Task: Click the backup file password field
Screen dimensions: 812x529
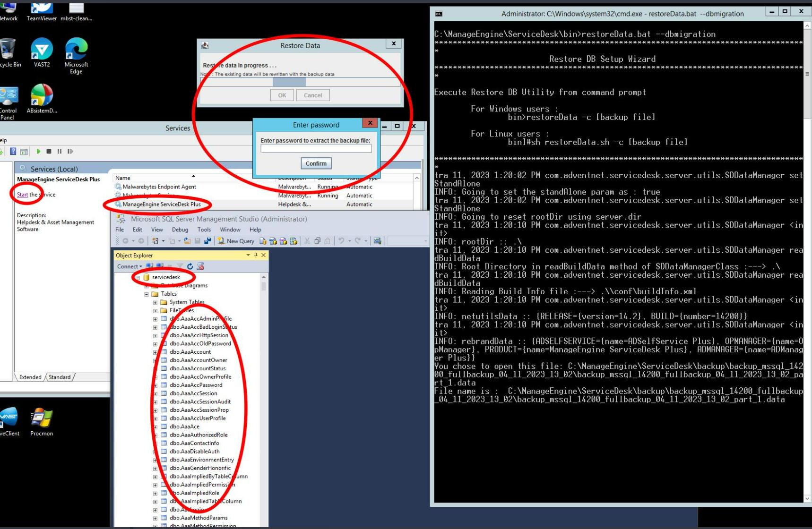Action: [x=316, y=148]
